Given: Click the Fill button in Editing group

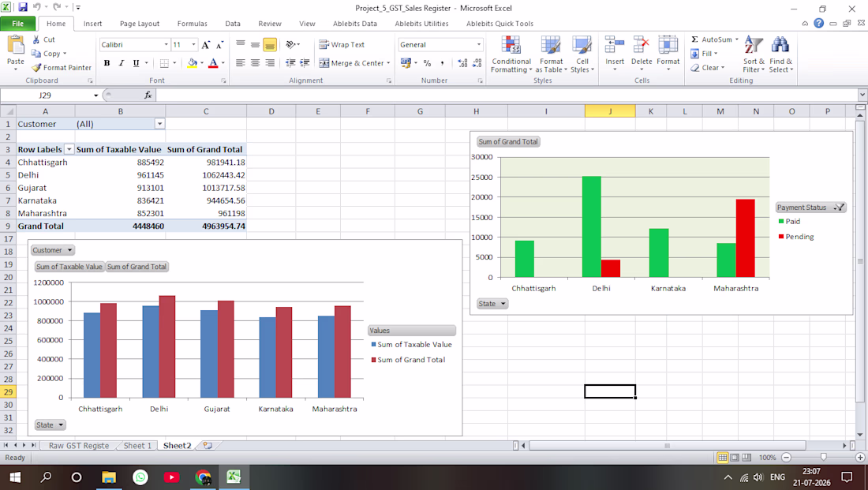Looking at the screenshot, I should pyautogui.click(x=704, y=54).
